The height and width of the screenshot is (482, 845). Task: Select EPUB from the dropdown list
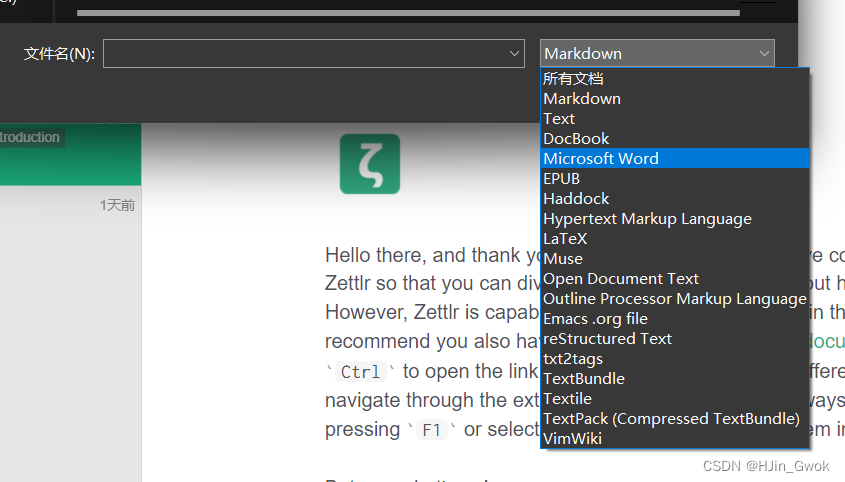point(675,178)
